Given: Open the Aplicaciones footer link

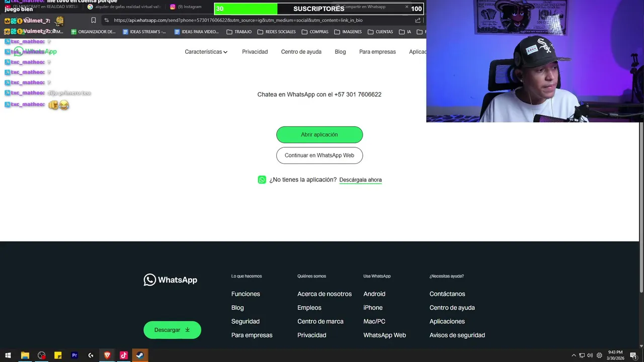Looking at the screenshot, I should point(447,321).
